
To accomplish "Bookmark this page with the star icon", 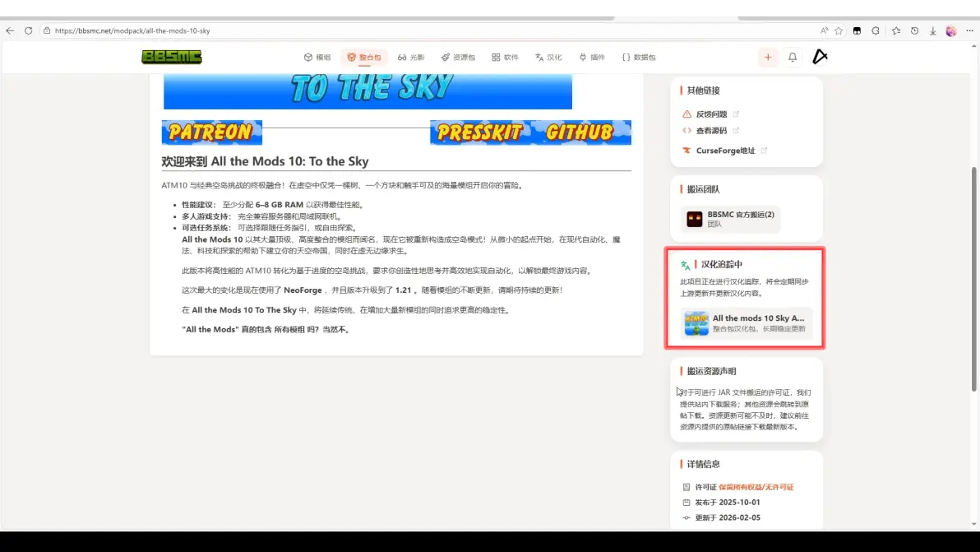I will pyautogui.click(x=839, y=29).
